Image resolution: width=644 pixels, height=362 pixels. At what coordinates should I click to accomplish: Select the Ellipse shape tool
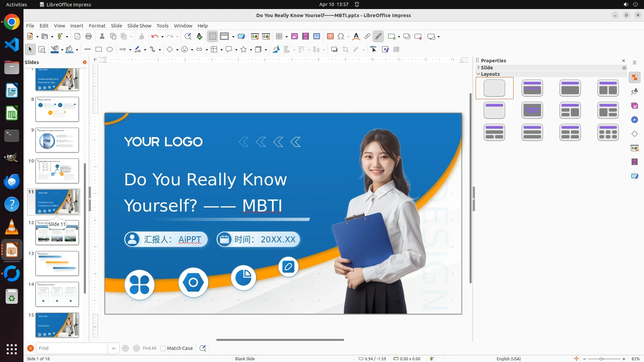point(110,50)
